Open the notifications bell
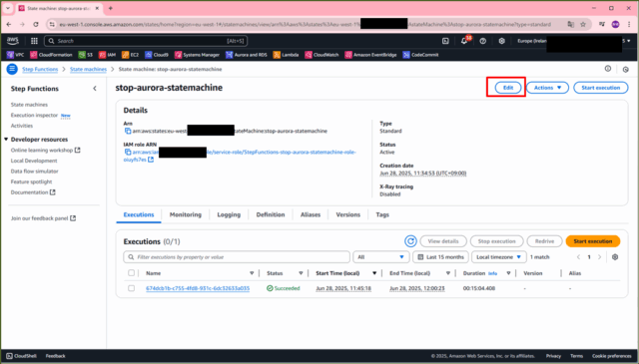This screenshot has height=364, width=639. pyautogui.click(x=464, y=41)
